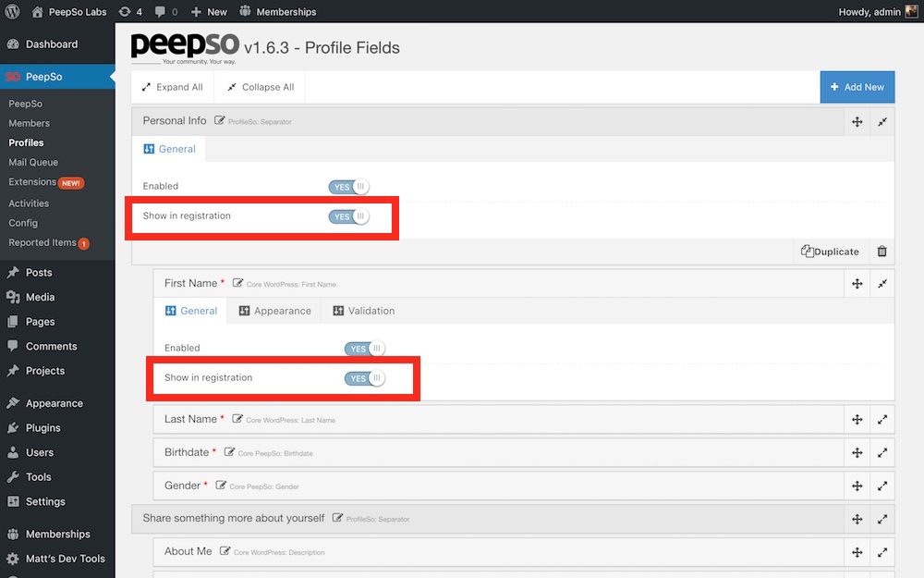Open Mail Queue submenu item
Screen dimensions: 924x578
click(x=33, y=162)
